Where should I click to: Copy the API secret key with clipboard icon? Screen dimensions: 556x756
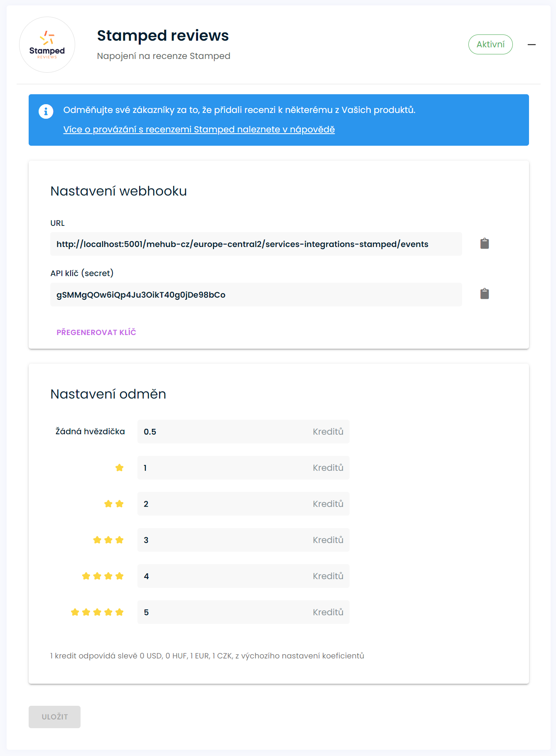point(484,294)
